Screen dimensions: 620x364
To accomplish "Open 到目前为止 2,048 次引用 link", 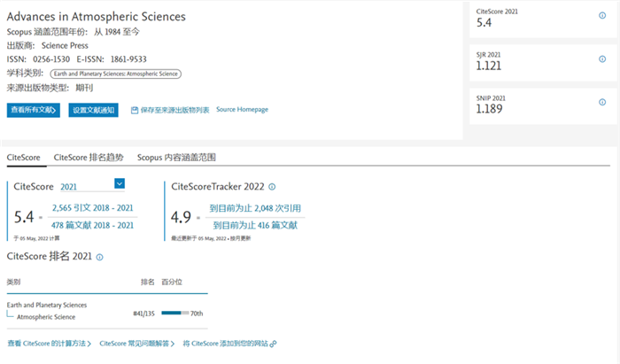I will pyautogui.click(x=253, y=206).
